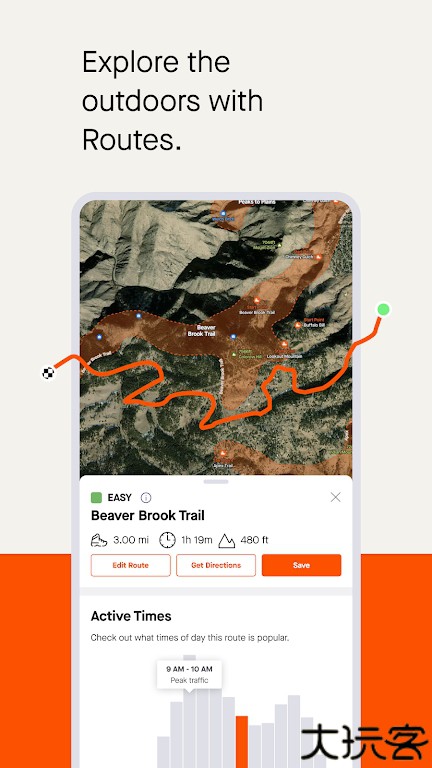Tap the green EASY difficulty square

tap(96, 498)
